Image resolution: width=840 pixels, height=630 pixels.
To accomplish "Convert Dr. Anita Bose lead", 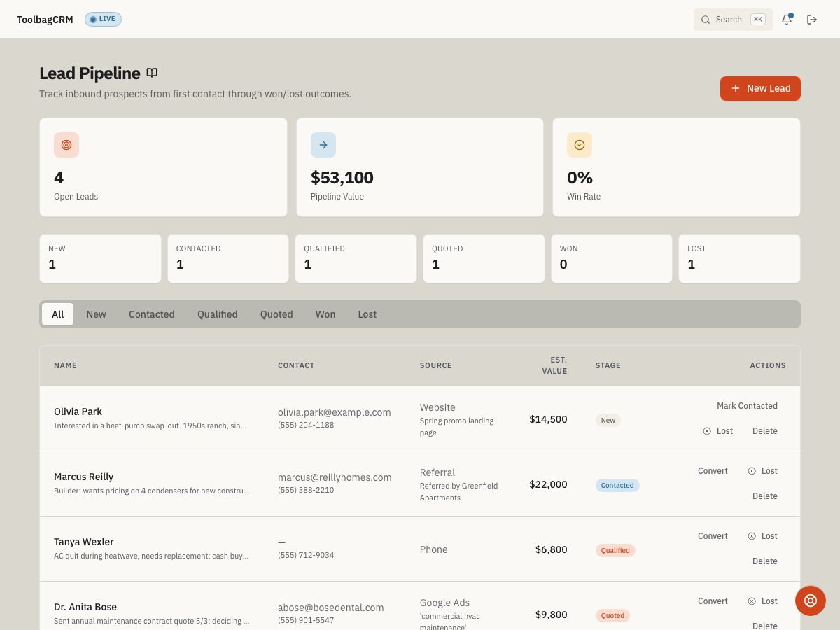I will [x=713, y=601].
